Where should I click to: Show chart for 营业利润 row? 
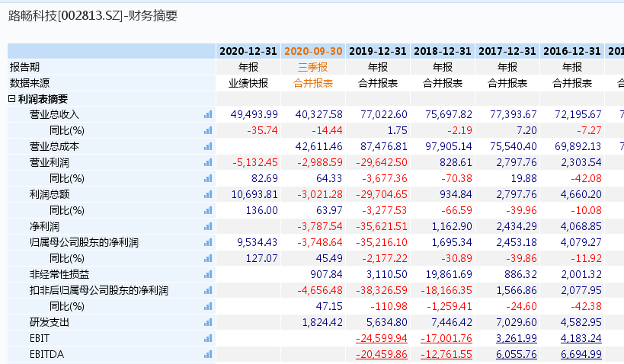208,162
